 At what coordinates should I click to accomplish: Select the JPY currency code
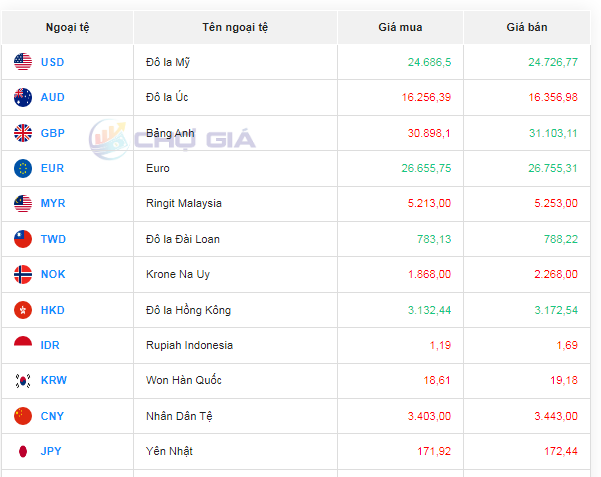point(51,451)
